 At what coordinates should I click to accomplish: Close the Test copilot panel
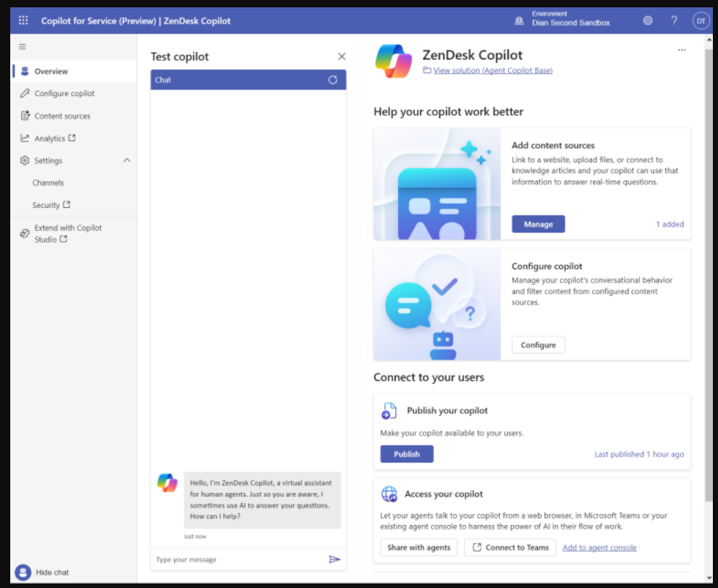[x=342, y=56]
